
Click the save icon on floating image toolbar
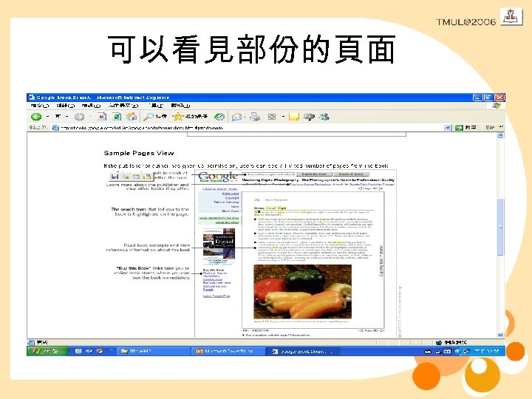(115, 177)
